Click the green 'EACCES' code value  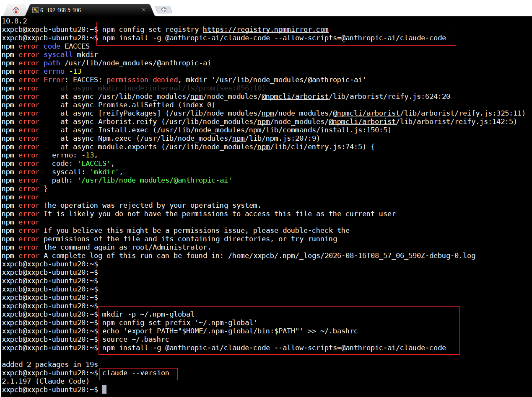click(x=94, y=163)
